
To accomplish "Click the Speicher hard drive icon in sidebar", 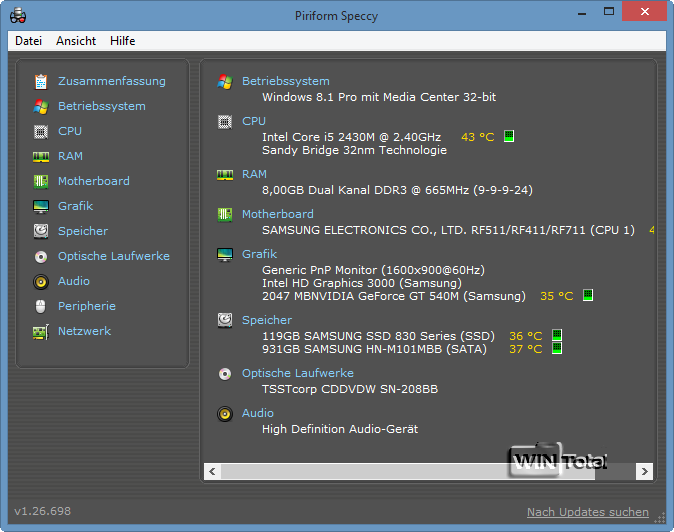I will [x=41, y=231].
